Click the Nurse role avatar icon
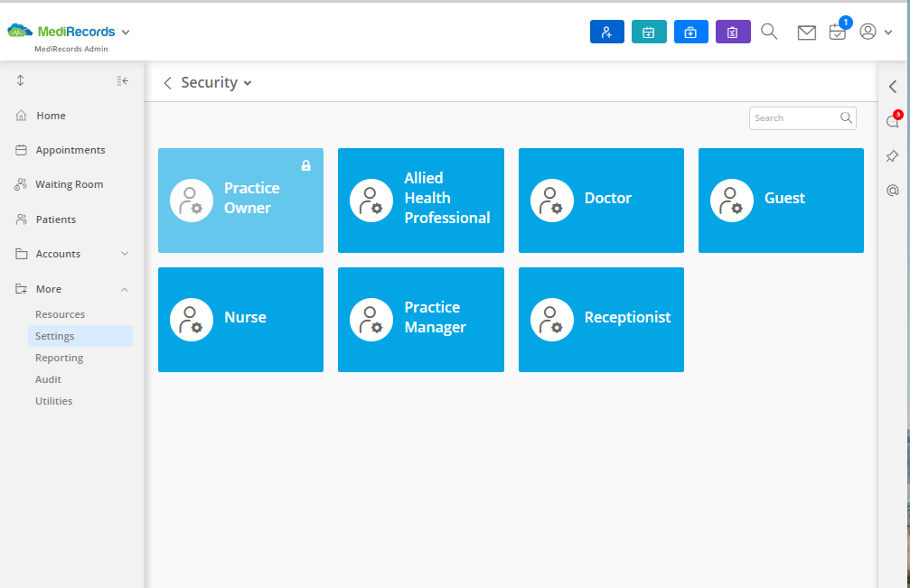The height and width of the screenshot is (588, 910). (192, 320)
